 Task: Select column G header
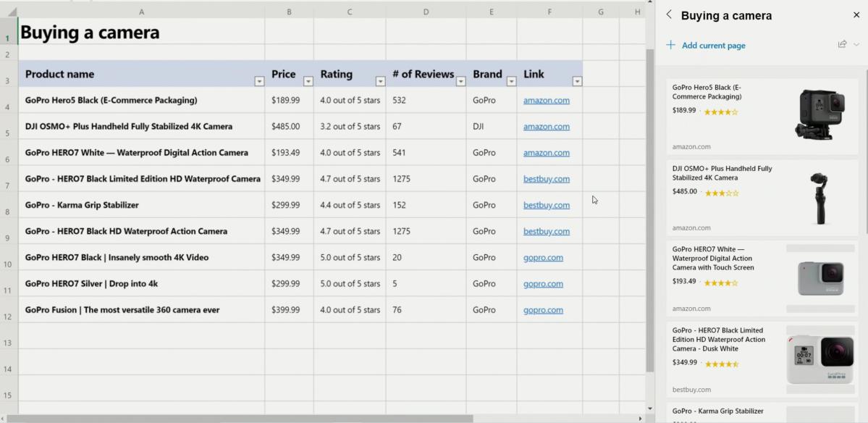pos(601,12)
